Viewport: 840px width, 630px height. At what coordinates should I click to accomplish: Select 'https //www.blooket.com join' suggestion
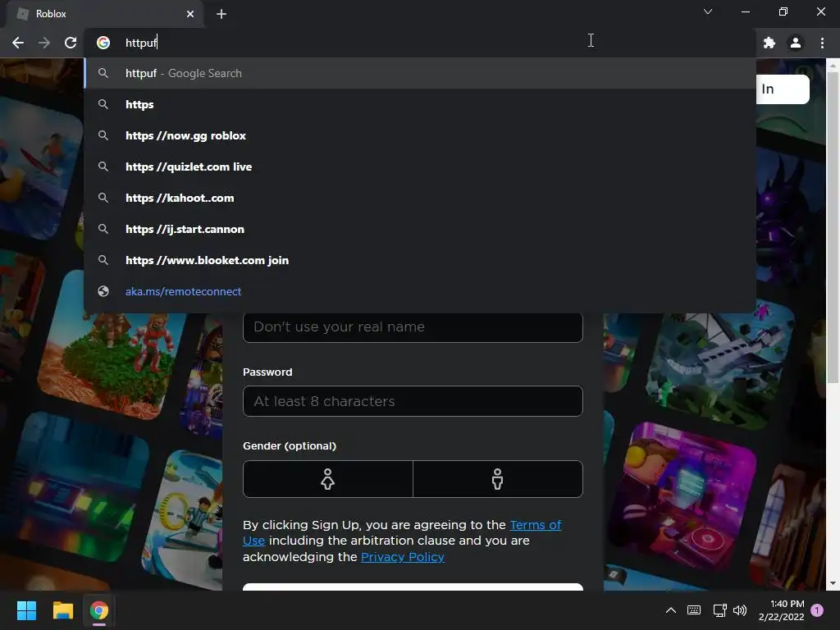point(420,260)
